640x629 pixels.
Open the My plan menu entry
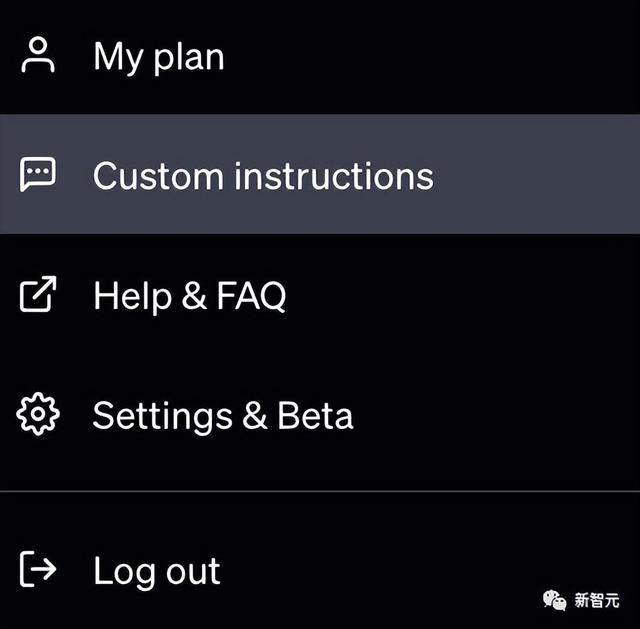[158, 56]
